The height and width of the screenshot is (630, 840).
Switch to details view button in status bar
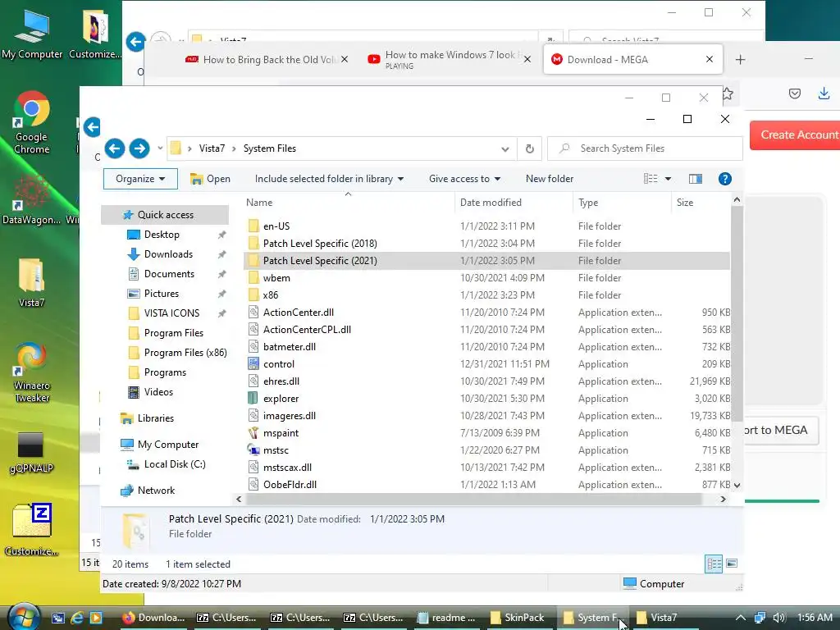714,564
